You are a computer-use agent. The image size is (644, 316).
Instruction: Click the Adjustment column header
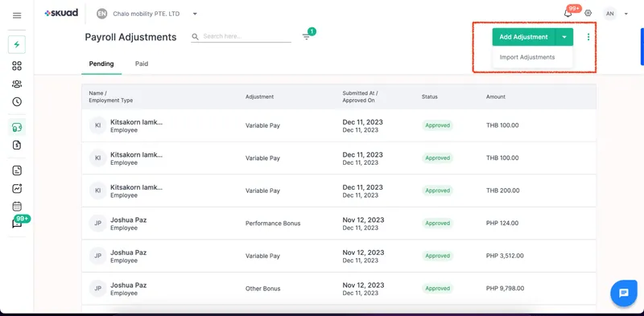coord(259,96)
